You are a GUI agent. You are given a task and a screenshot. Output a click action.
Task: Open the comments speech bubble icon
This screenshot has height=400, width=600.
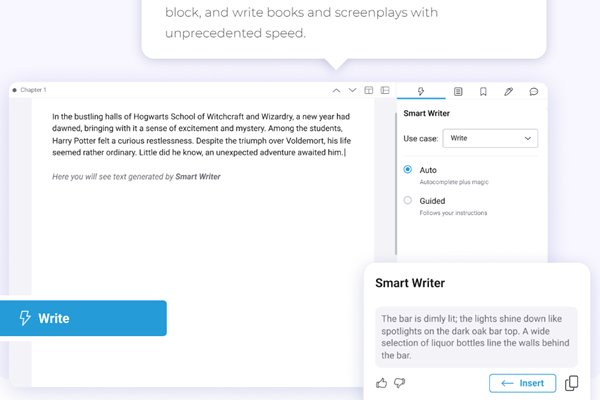pos(534,91)
